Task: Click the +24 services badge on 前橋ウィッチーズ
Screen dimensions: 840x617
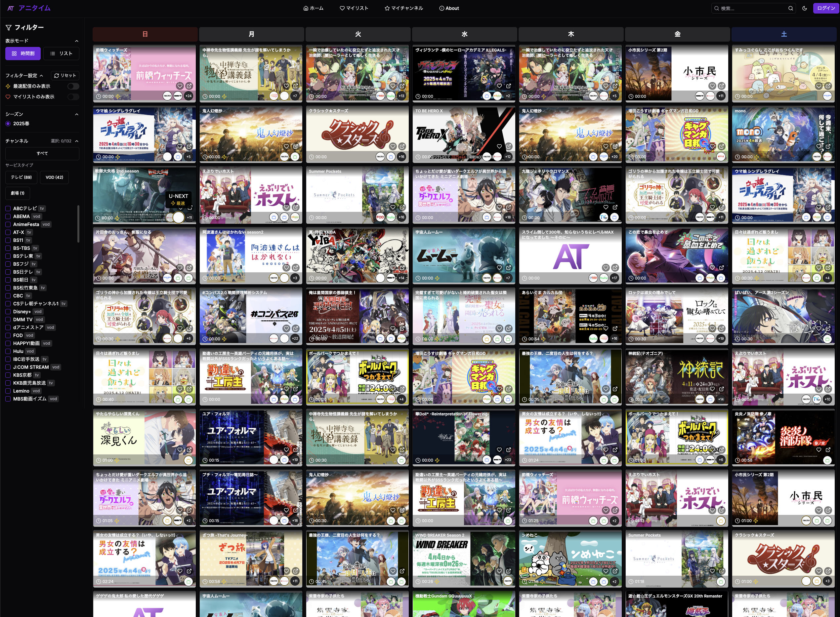Action: click(189, 96)
